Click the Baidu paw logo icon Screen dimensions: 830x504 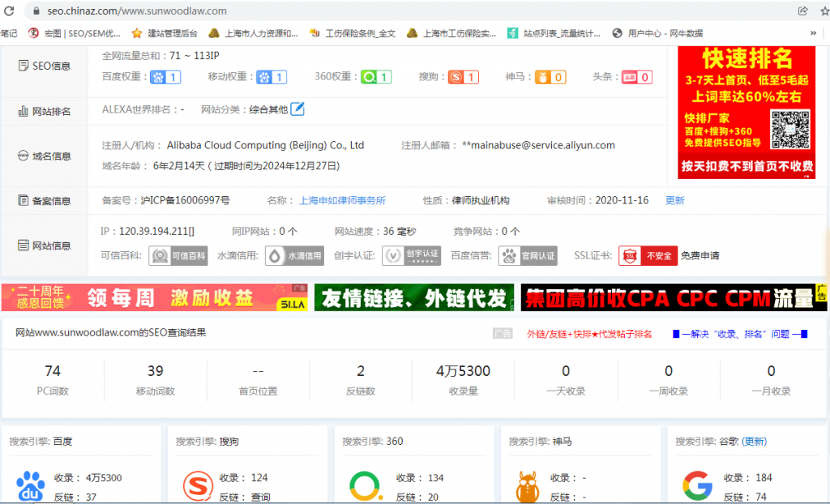(30, 486)
